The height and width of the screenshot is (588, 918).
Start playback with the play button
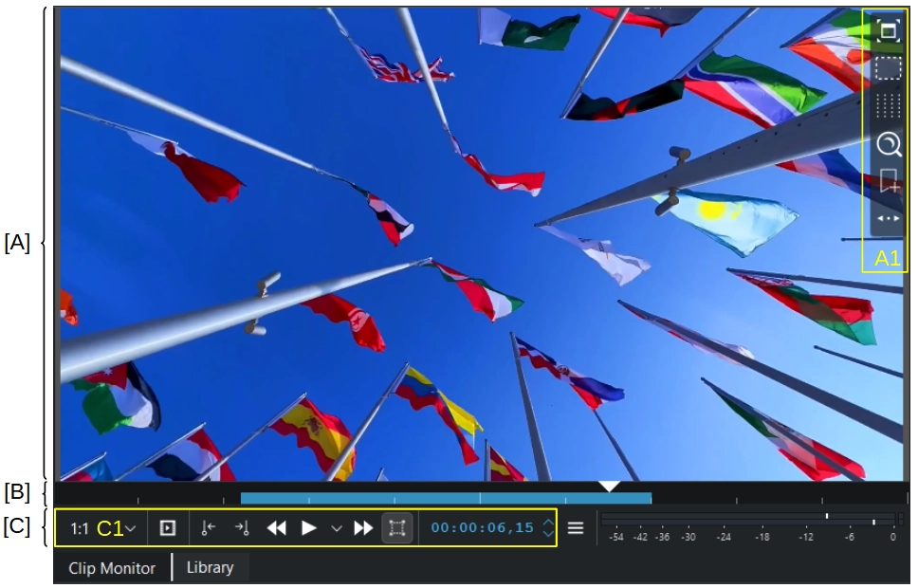pyautogui.click(x=308, y=528)
